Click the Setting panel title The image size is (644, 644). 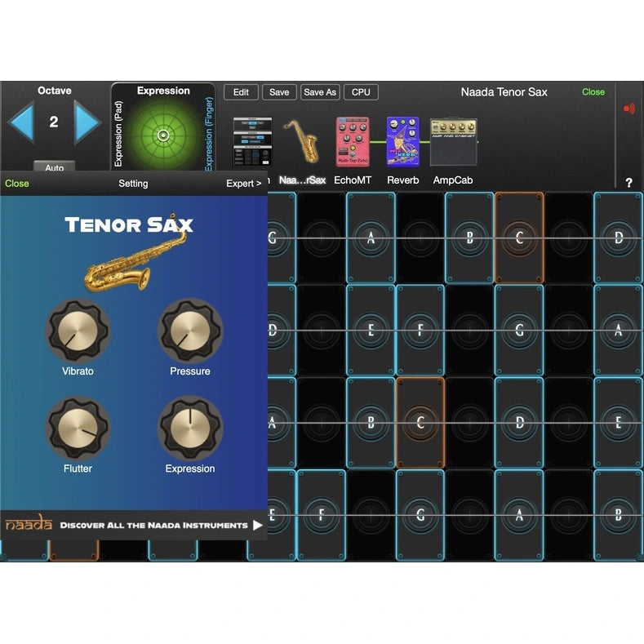click(133, 184)
